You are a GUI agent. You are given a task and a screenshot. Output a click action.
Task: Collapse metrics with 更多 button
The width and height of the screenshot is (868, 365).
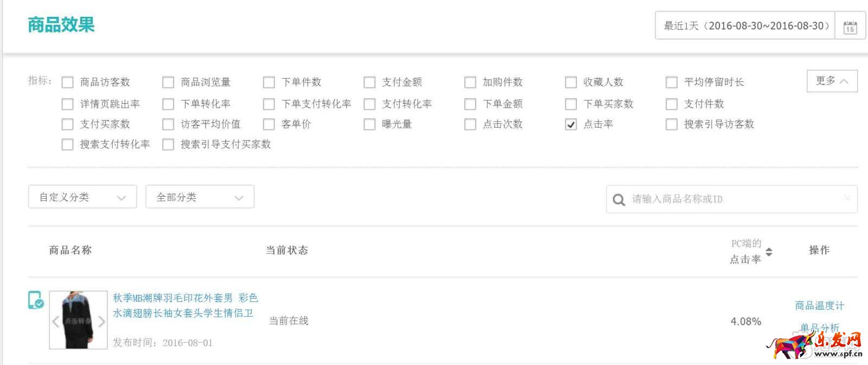tap(832, 81)
